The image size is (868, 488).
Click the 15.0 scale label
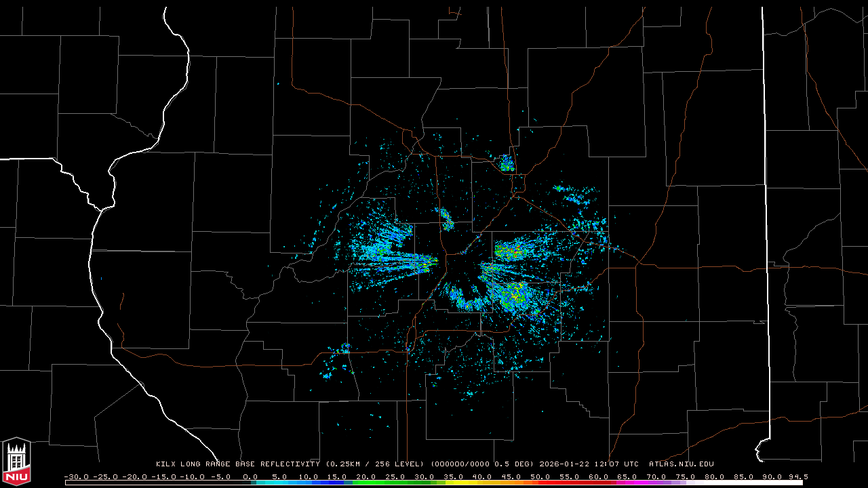point(337,477)
